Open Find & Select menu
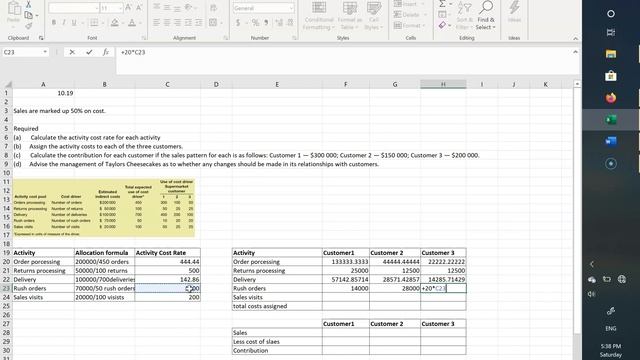Viewport: 640px width, 360px height. click(x=486, y=16)
